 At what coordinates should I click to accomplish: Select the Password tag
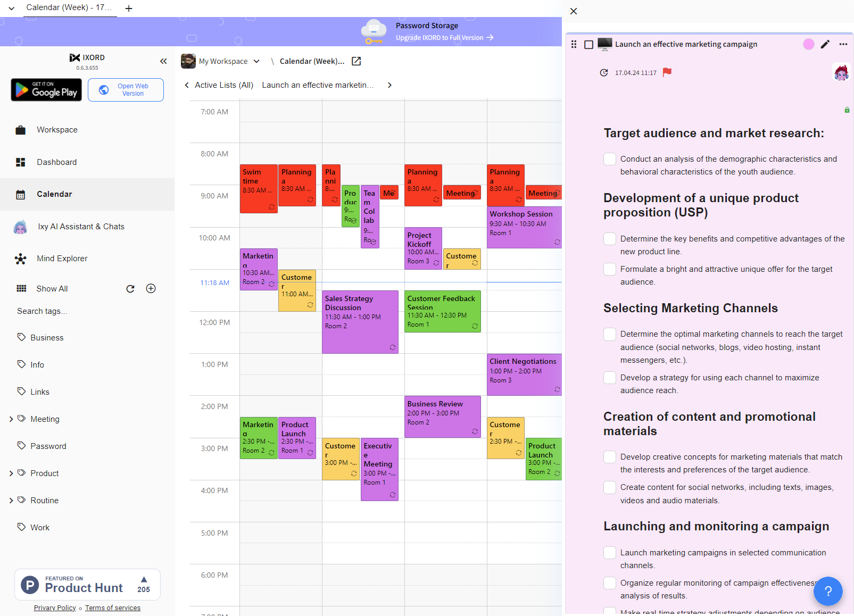coord(48,446)
